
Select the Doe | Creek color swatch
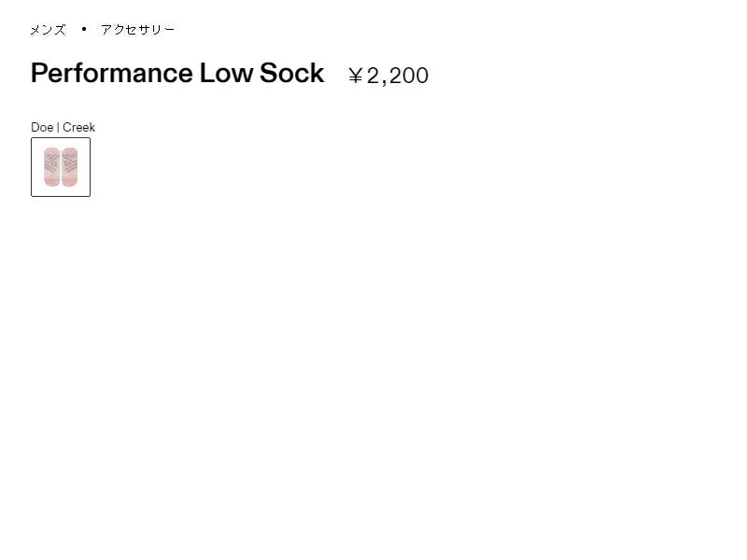tap(61, 167)
